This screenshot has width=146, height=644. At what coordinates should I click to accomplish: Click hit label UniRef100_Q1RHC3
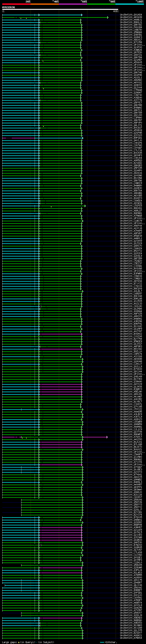click(x=131, y=37)
